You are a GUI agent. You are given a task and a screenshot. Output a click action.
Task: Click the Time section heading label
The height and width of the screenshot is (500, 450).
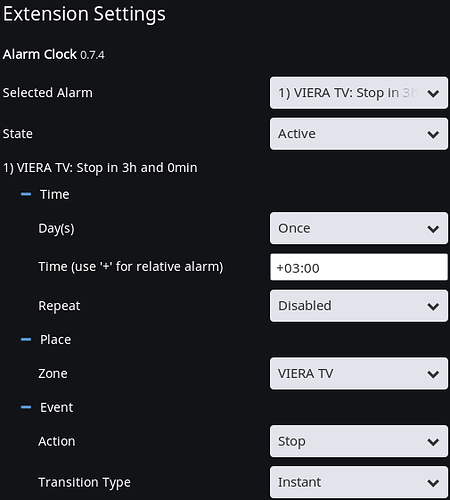point(55,194)
